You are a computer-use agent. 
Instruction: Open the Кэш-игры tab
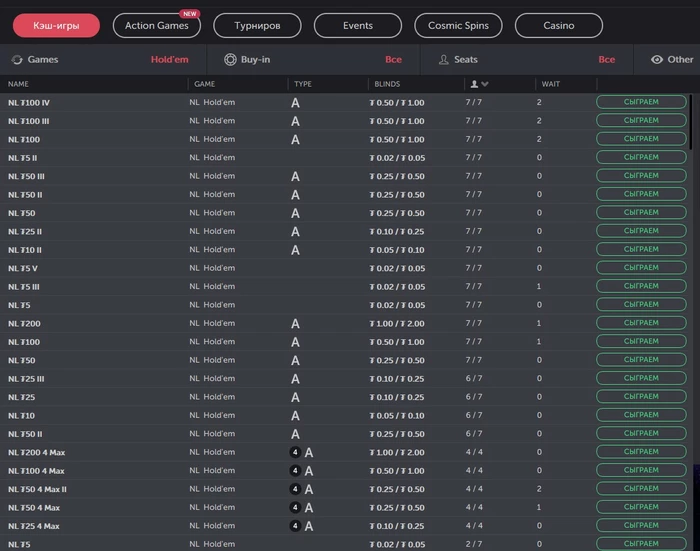click(x=56, y=25)
